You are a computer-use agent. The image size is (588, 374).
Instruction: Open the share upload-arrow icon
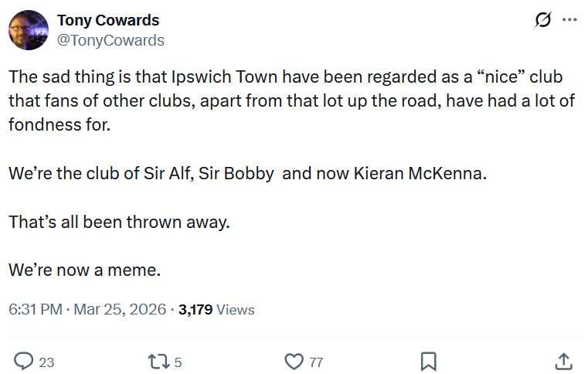click(x=563, y=362)
